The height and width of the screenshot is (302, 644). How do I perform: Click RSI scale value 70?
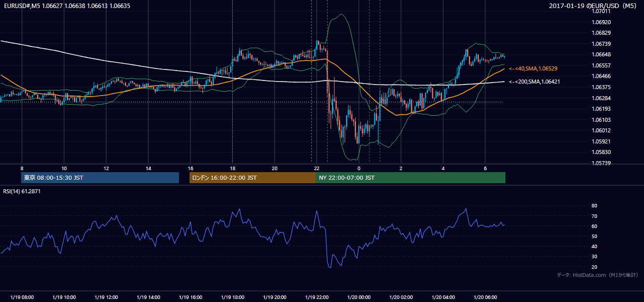tap(594, 216)
